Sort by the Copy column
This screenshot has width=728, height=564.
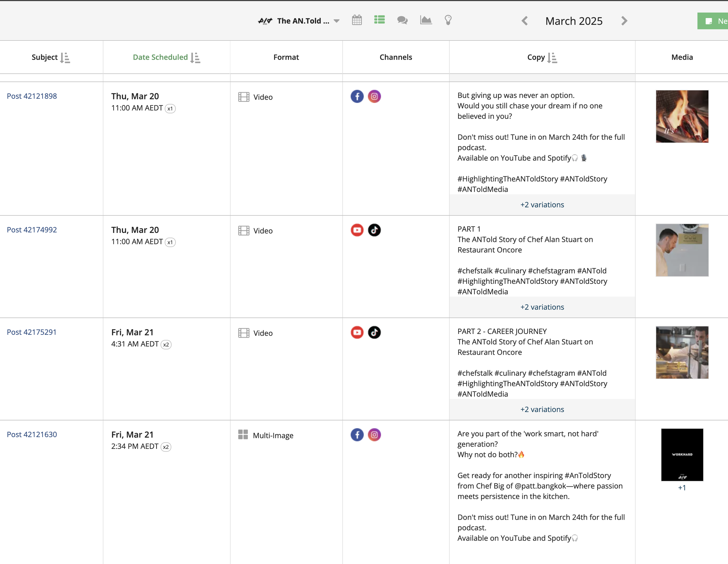point(553,57)
